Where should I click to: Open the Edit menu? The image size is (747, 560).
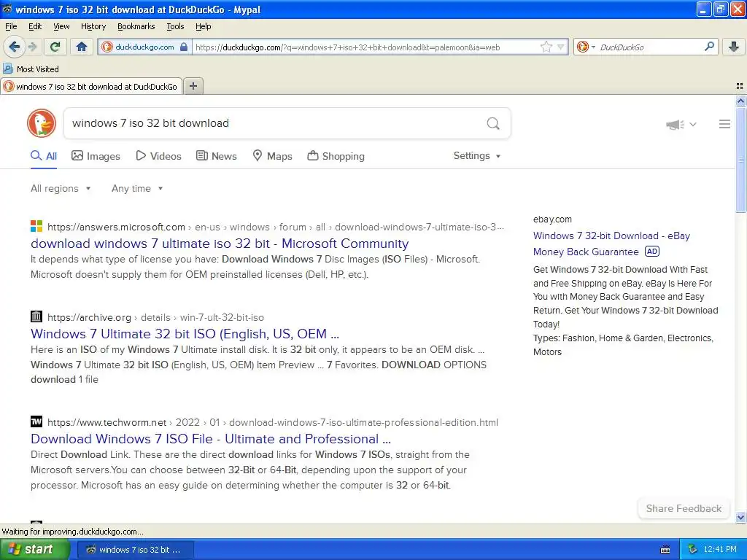coord(35,26)
